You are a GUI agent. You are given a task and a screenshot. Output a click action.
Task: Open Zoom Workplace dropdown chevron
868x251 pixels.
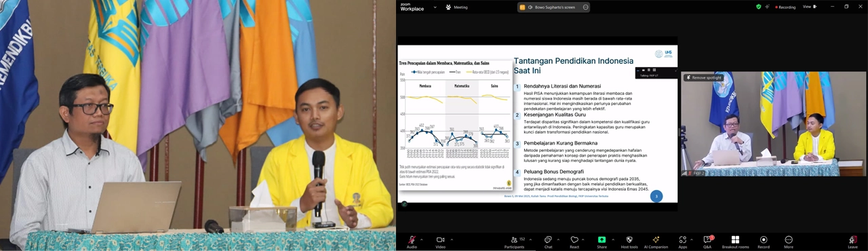point(435,7)
